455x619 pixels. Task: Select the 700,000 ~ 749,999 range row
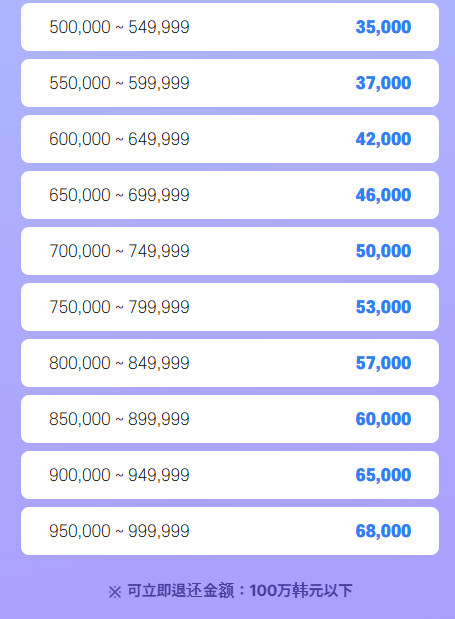pos(230,251)
